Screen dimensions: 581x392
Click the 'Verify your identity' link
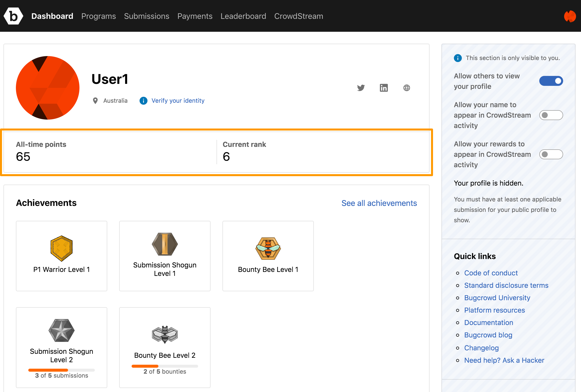[x=178, y=101]
